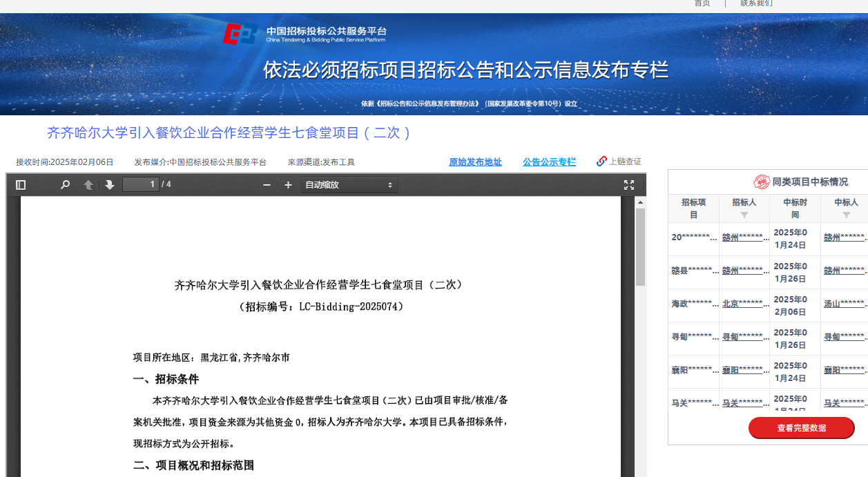The width and height of the screenshot is (868, 477).
Task: Open the 原始发布地址 link
Action: (x=475, y=162)
